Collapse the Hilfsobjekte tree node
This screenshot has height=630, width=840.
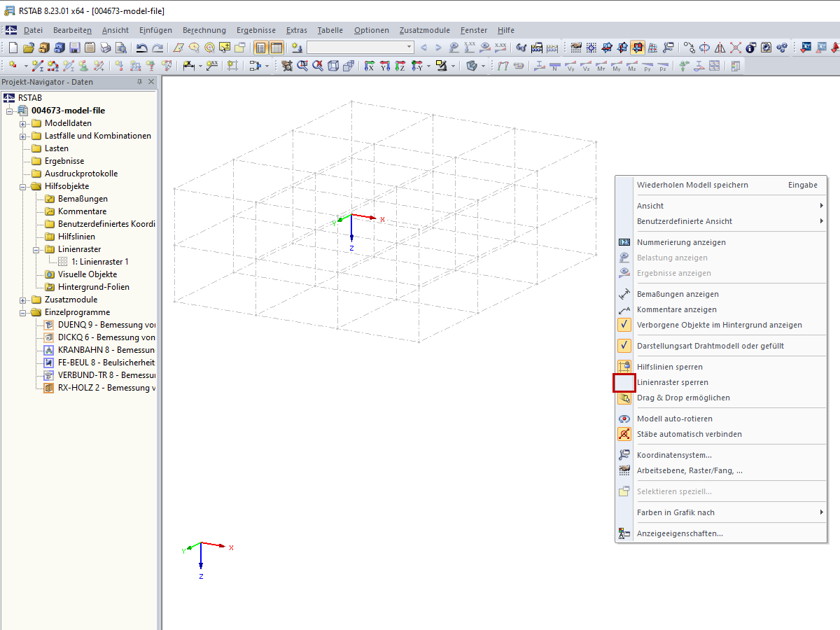pos(23,186)
